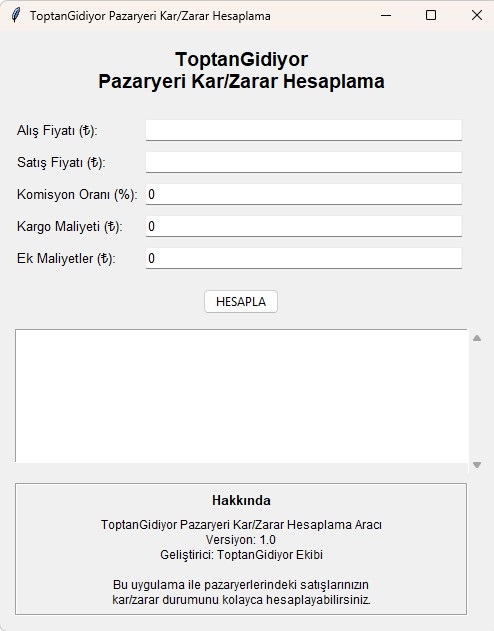Click the scrollbar down arrow of results box
494x631 pixels.
point(477,465)
